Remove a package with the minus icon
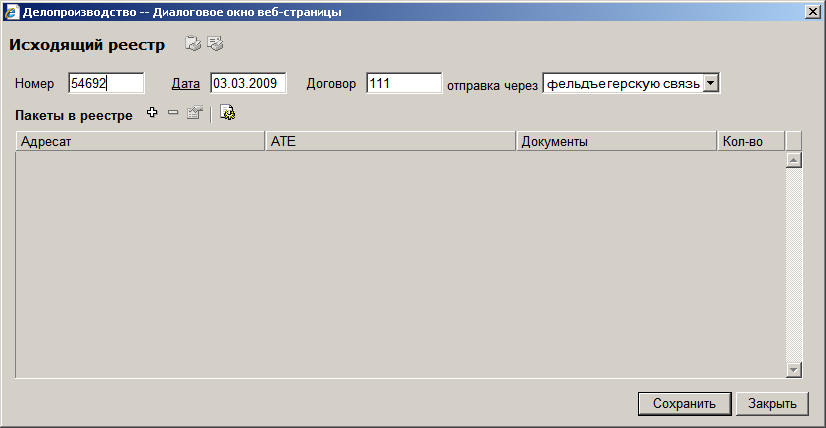 pyautogui.click(x=173, y=112)
